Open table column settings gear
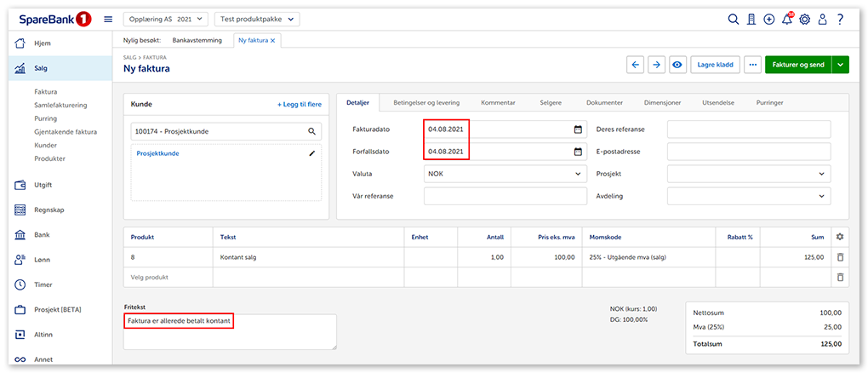Screen dimensions: 868x373 click(840, 237)
